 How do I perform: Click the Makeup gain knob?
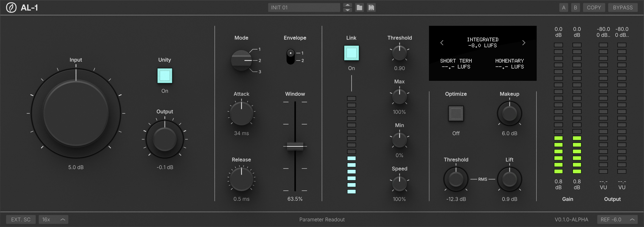(x=509, y=113)
